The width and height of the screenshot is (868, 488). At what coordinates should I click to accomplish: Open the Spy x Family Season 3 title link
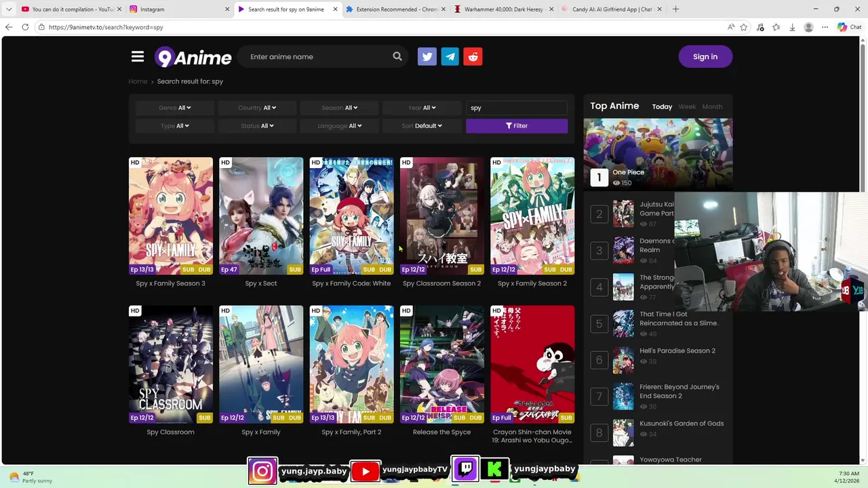170,283
